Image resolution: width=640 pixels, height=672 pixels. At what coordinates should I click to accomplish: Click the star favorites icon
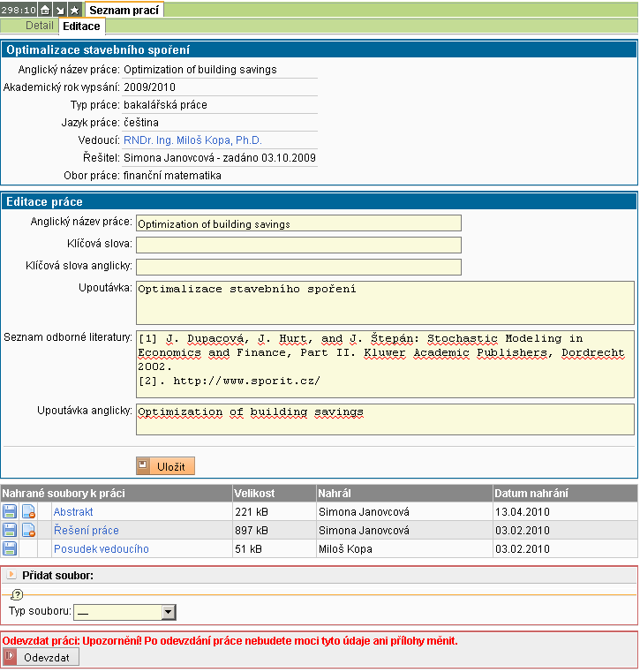(x=74, y=10)
